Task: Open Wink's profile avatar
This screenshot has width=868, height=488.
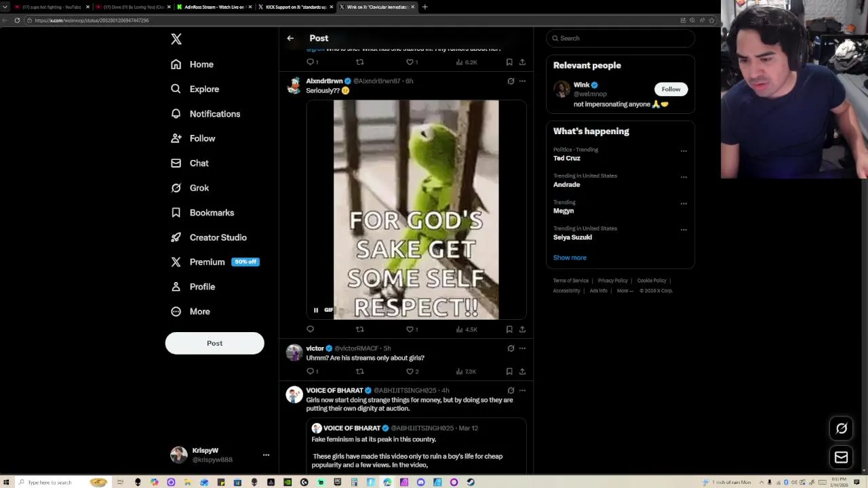Action: point(561,89)
